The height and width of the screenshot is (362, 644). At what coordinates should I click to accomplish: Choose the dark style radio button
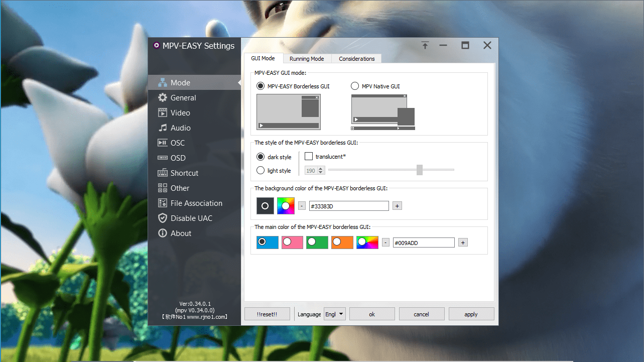click(x=274, y=157)
